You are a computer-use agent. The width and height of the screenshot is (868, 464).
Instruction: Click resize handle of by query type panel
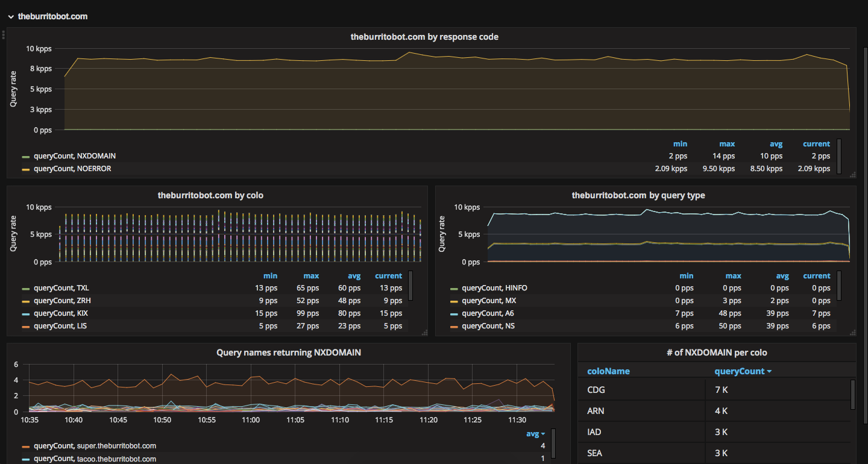852,332
